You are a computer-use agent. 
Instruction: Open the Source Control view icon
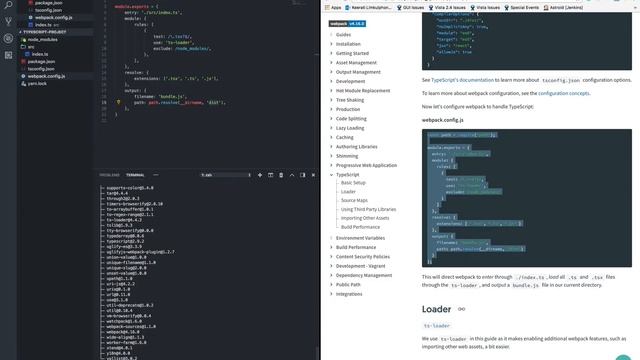click(8, 21)
